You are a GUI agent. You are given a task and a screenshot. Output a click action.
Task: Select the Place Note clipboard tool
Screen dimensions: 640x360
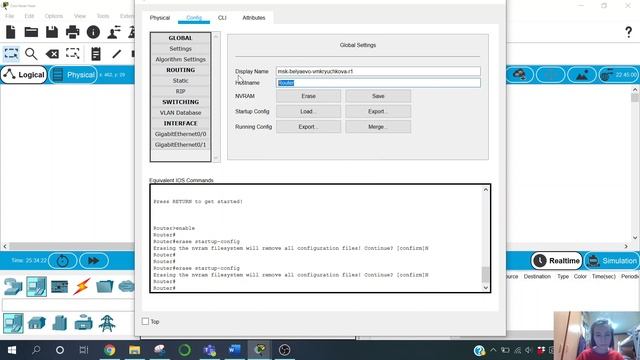(x=96, y=53)
